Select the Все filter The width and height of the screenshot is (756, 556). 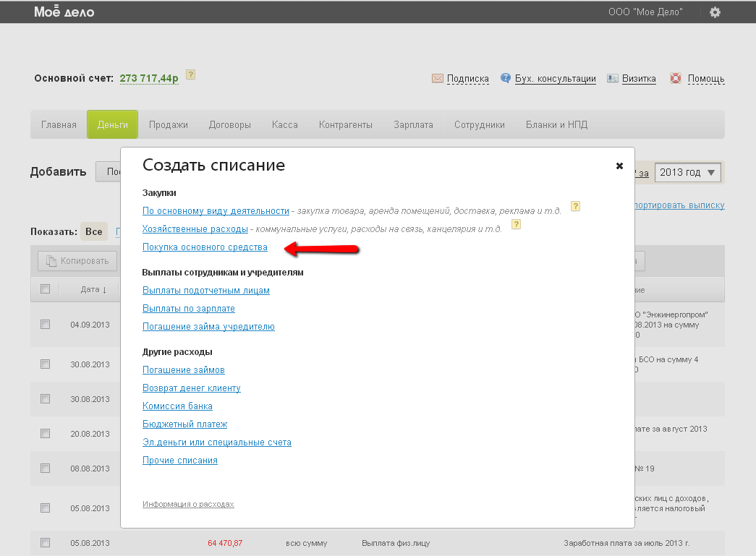pos(93,232)
